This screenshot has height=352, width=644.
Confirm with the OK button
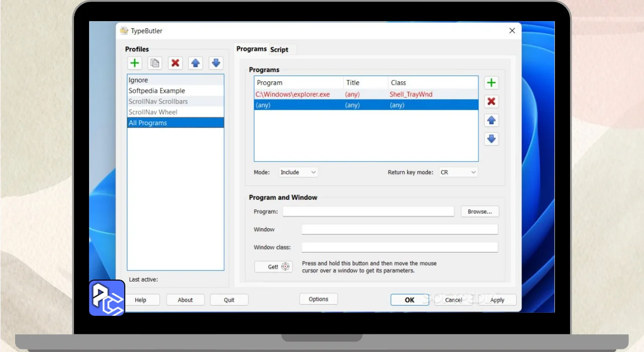pyautogui.click(x=410, y=300)
